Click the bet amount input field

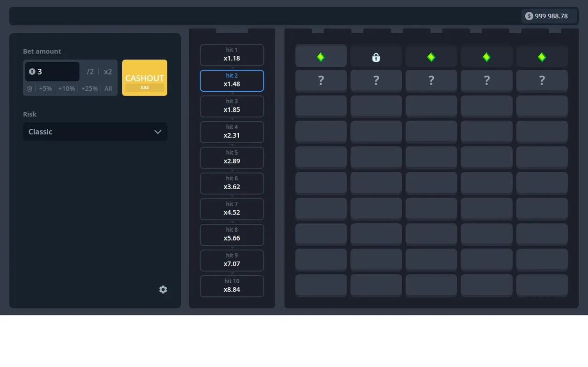click(x=52, y=72)
